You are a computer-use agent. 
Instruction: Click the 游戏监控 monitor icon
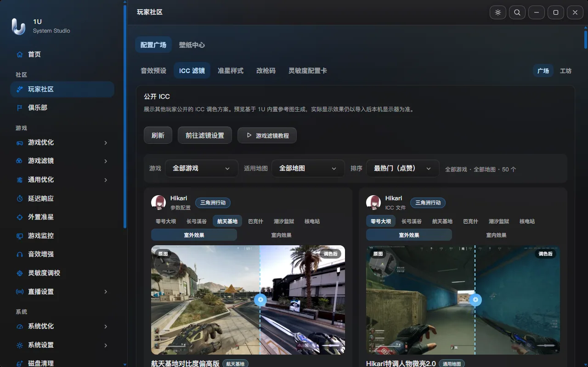(x=19, y=236)
